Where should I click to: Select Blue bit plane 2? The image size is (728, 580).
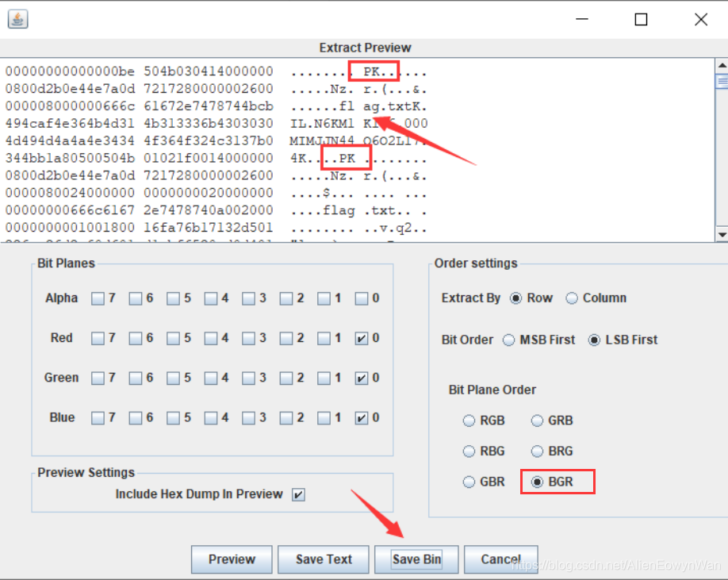coord(286,418)
